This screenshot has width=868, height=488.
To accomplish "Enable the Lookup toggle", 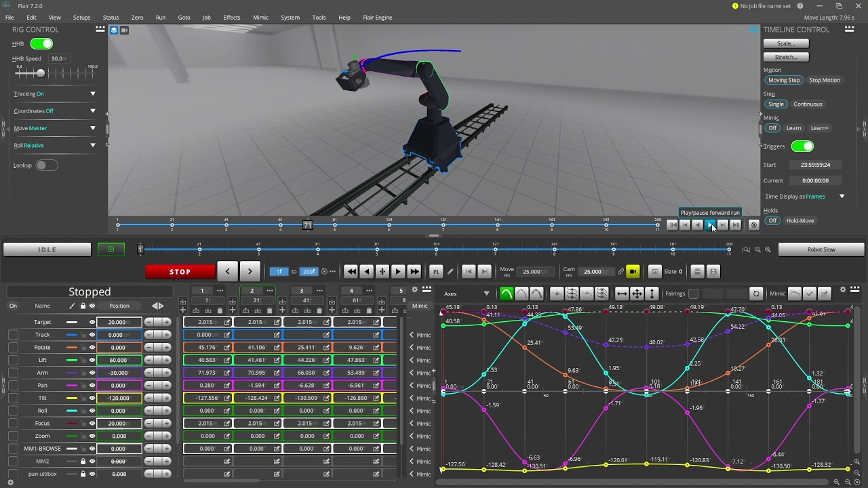I will click(46, 165).
